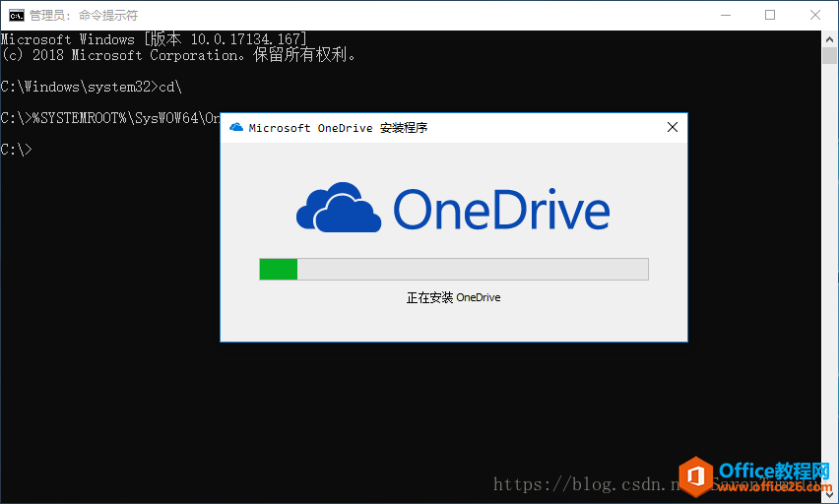Click the 'Microsoft Windows [版本 10.0.17134.167]' line
839x504 pixels.
(154, 39)
